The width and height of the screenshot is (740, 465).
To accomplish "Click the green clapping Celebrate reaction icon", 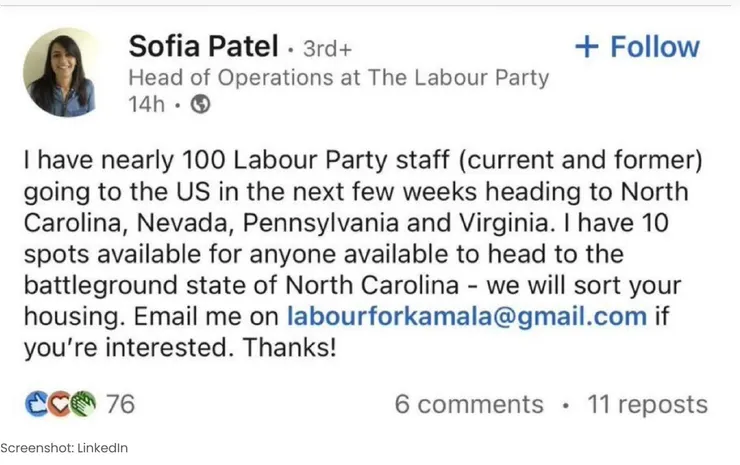I will click(x=84, y=404).
